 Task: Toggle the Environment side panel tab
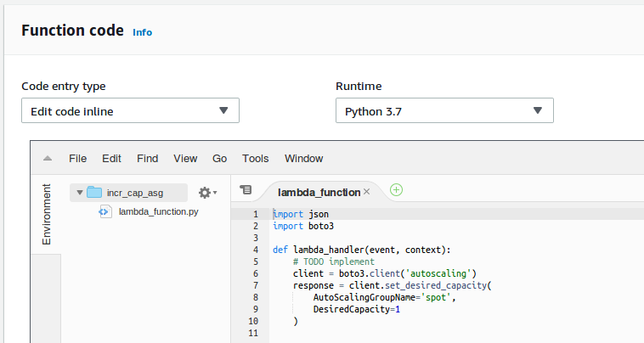(x=47, y=214)
